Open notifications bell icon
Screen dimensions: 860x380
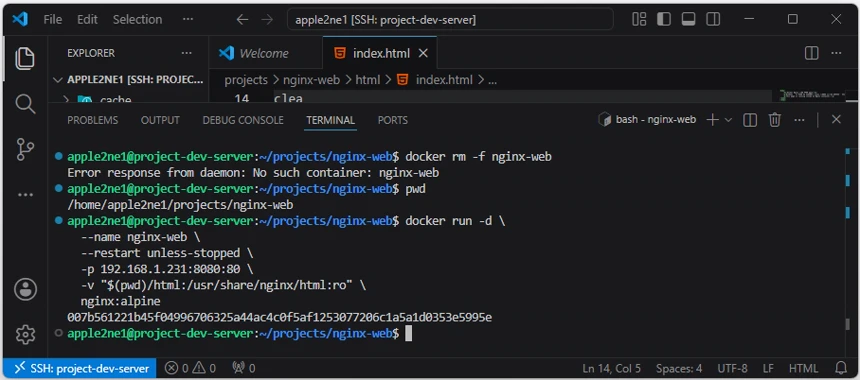(840, 368)
